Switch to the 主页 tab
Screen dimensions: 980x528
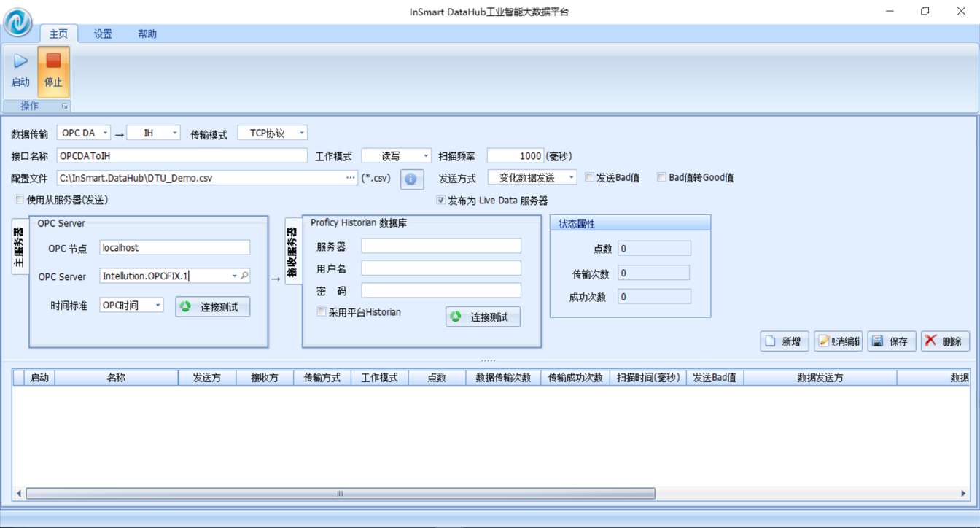58,34
